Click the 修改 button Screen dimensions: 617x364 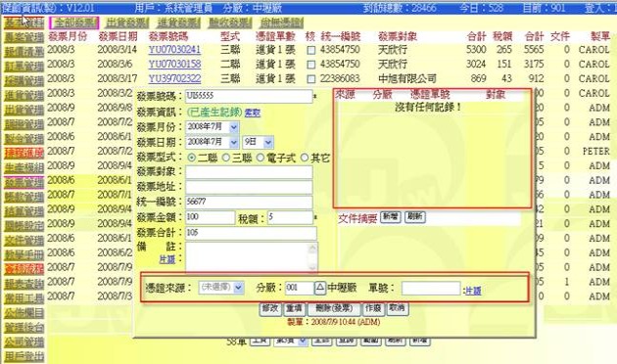point(270,308)
